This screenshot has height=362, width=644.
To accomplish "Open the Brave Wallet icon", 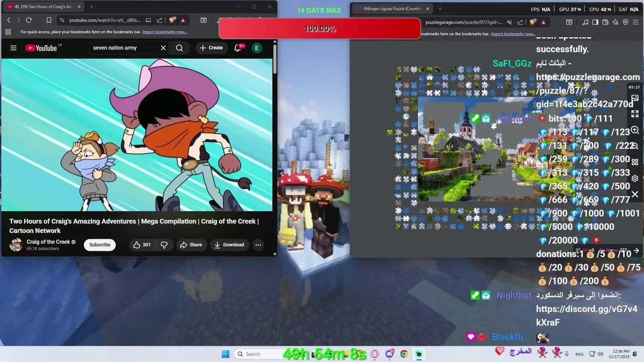I will pos(605,22).
